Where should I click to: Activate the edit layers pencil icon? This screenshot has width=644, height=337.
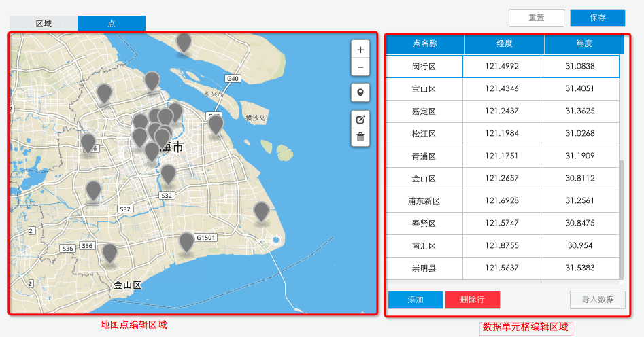[x=360, y=120]
